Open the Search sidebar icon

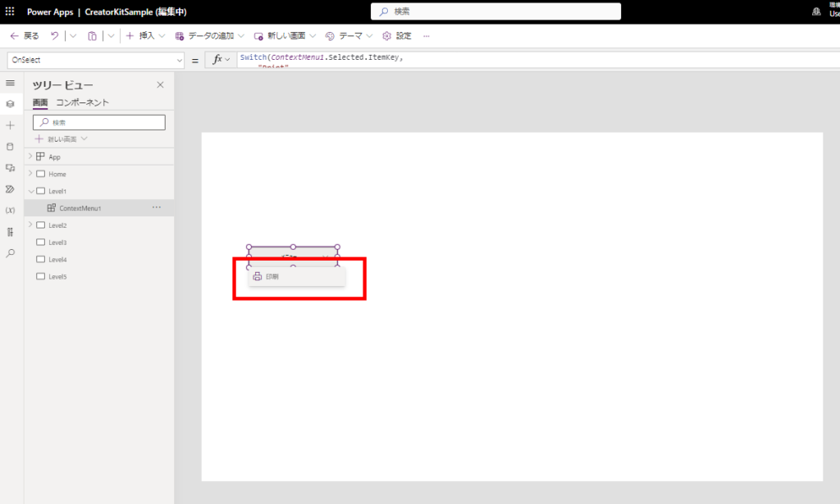[10, 253]
